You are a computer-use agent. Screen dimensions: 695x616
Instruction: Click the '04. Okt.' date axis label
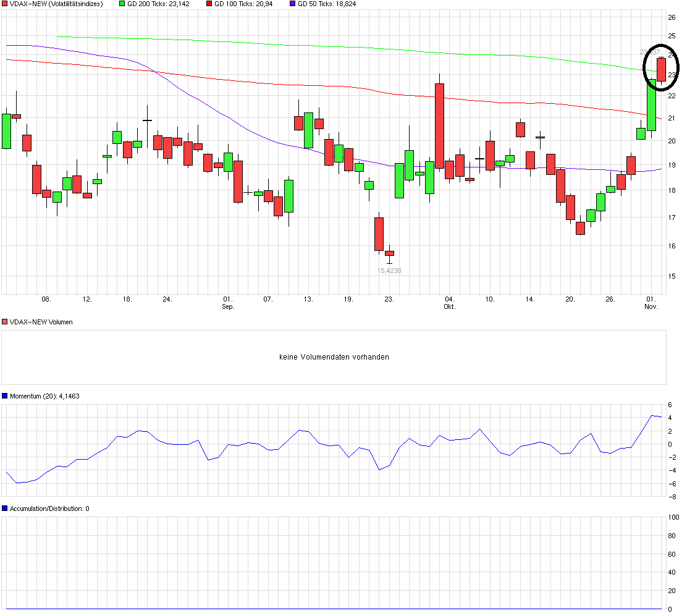(450, 303)
